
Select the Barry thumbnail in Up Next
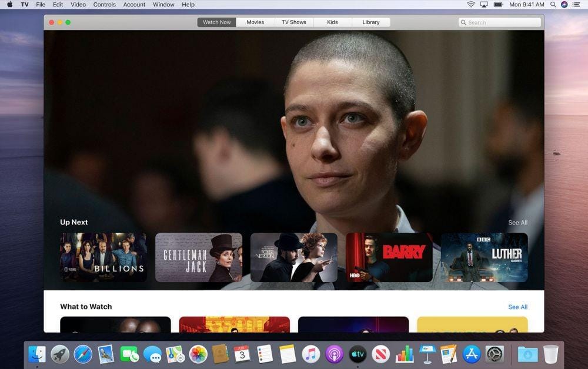pyautogui.click(x=389, y=257)
